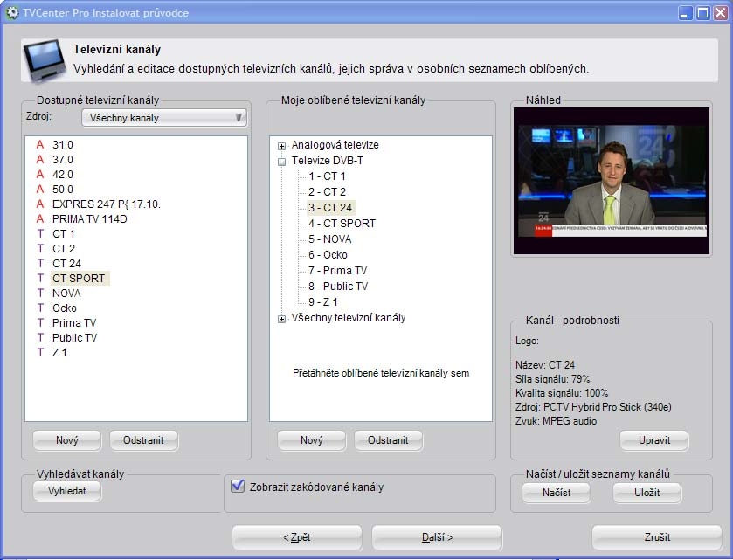
Task: Expand the Všechny televizní kanály node
Action: click(x=281, y=319)
